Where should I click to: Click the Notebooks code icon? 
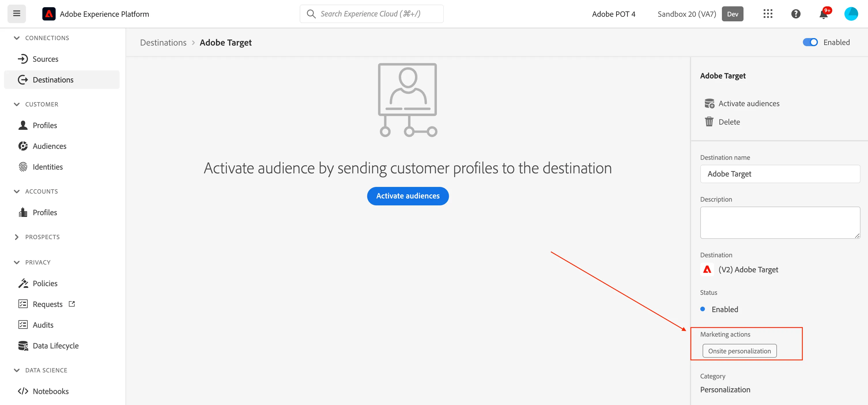pyautogui.click(x=23, y=391)
